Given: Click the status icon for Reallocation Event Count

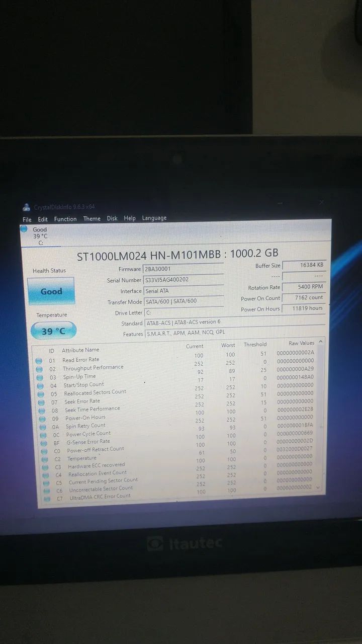Looking at the screenshot, I should (45, 475).
